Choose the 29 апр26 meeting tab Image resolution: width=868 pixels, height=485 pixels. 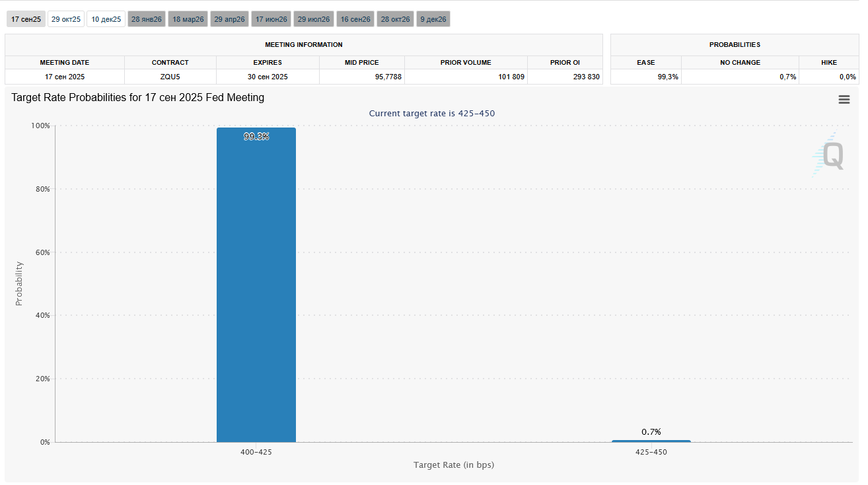click(x=229, y=19)
